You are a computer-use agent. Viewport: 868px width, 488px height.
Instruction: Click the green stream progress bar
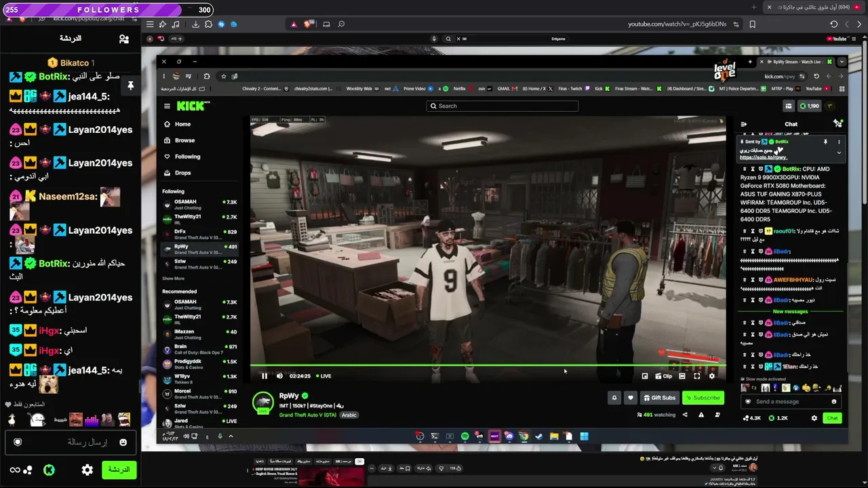488,366
